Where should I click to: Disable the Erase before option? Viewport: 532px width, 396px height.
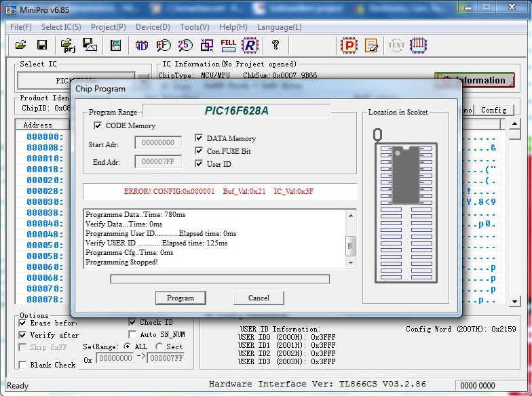click(23, 323)
